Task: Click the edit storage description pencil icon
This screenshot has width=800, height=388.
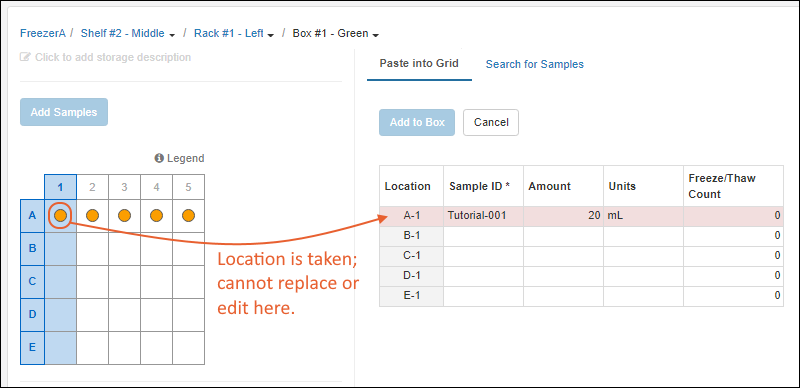Action: pyautogui.click(x=25, y=57)
